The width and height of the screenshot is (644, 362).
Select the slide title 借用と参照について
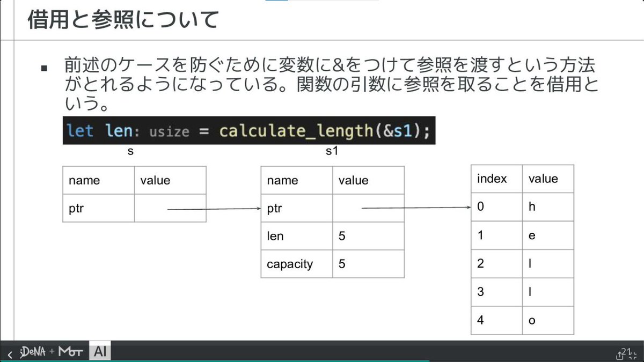point(123,19)
